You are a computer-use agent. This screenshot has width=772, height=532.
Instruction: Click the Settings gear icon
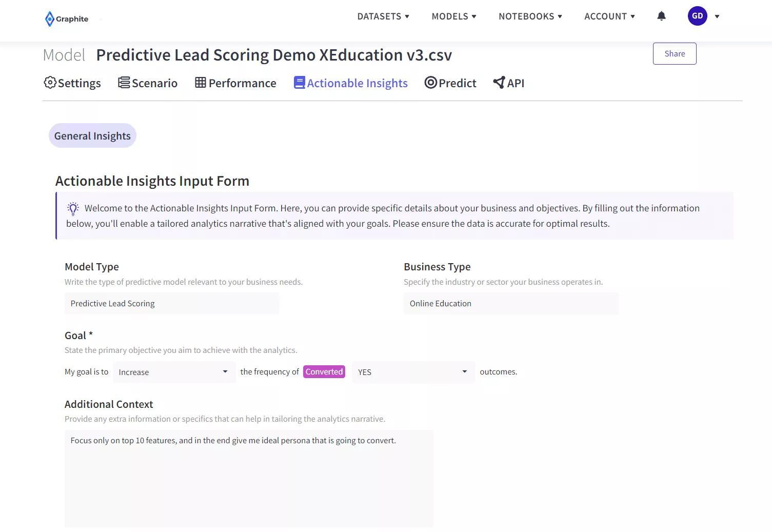50,83
